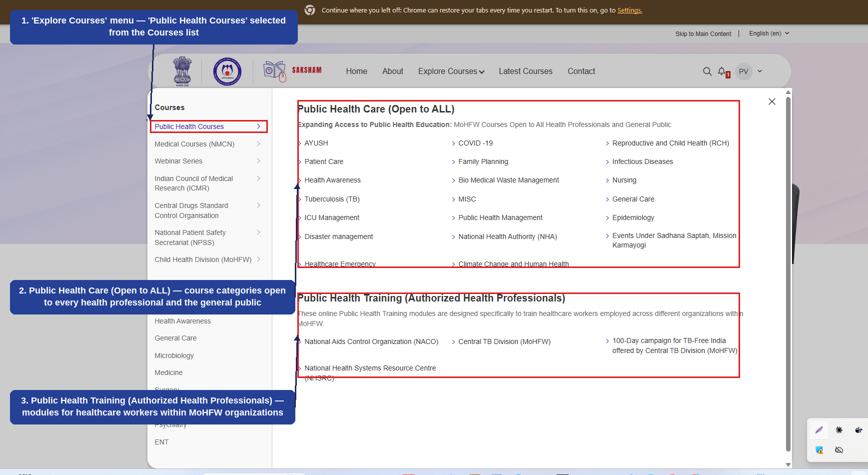The width and height of the screenshot is (868, 475).
Task: Click the PV profile avatar
Action: point(744,71)
